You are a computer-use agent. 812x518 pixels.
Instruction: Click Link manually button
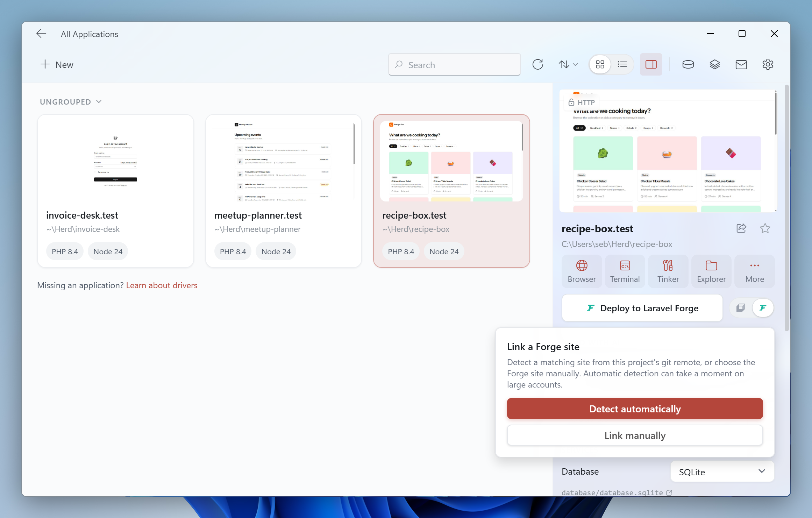[x=635, y=435]
